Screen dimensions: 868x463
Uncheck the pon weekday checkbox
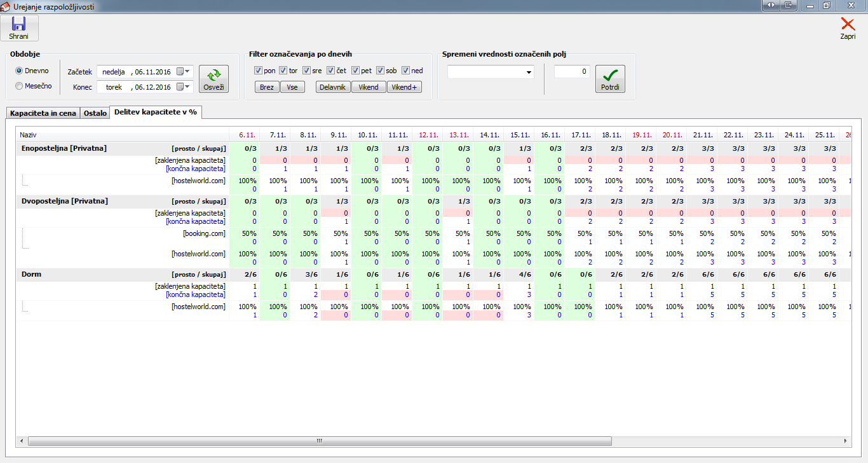tap(258, 71)
